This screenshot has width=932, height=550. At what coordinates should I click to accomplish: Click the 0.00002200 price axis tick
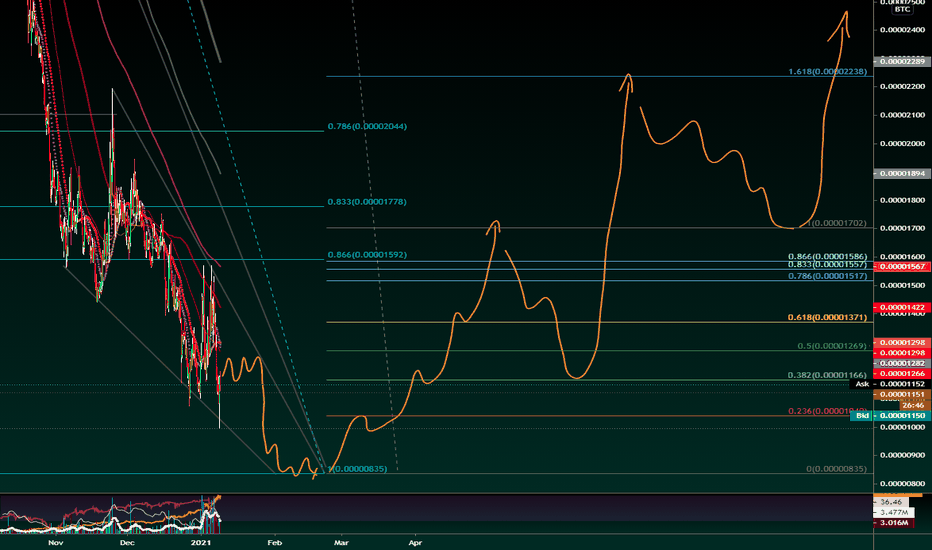click(x=902, y=87)
